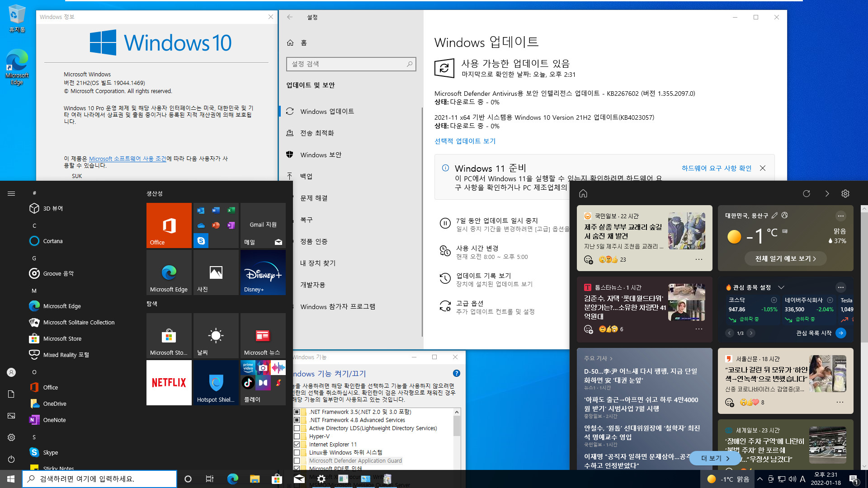
Task: Select 정품 인증 in settings sidebar
Action: [x=314, y=241]
